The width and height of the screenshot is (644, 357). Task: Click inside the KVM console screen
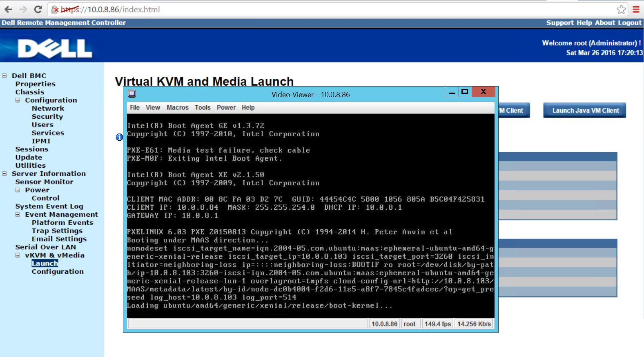tap(310, 216)
